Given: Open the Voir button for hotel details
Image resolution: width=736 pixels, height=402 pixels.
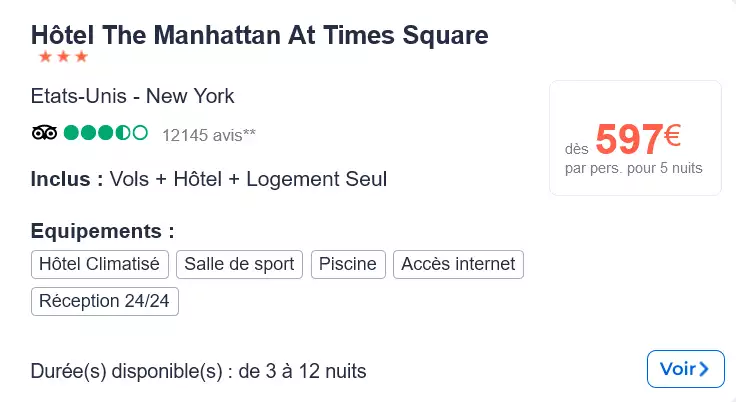Looking at the screenshot, I should click(686, 369).
